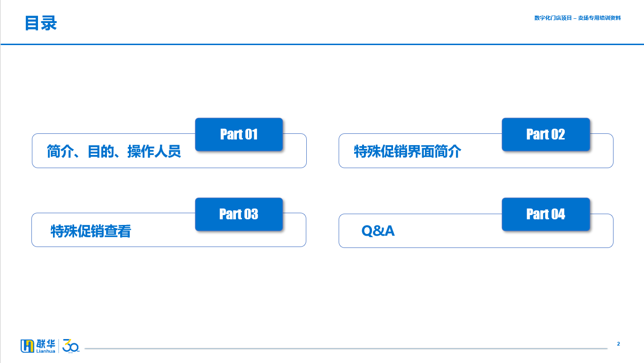
Task: Click the Lianhua square logo emblem
Action: click(x=27, y=346)
